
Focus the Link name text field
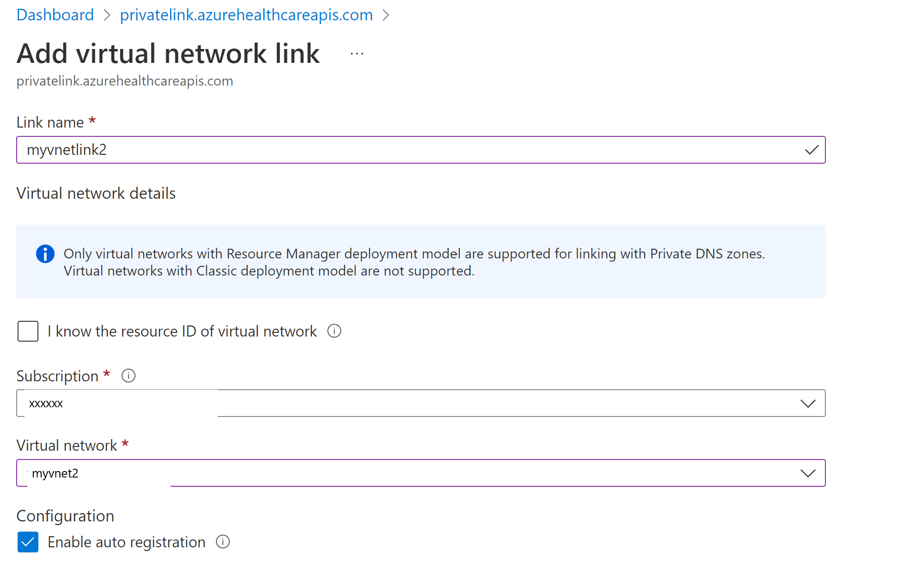tap(407, 150)
